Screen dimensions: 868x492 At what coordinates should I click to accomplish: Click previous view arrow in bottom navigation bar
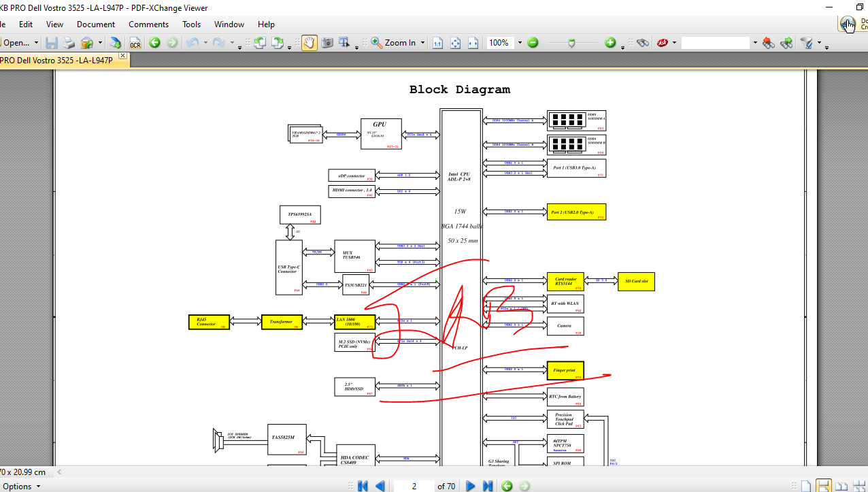coord(507,486)
